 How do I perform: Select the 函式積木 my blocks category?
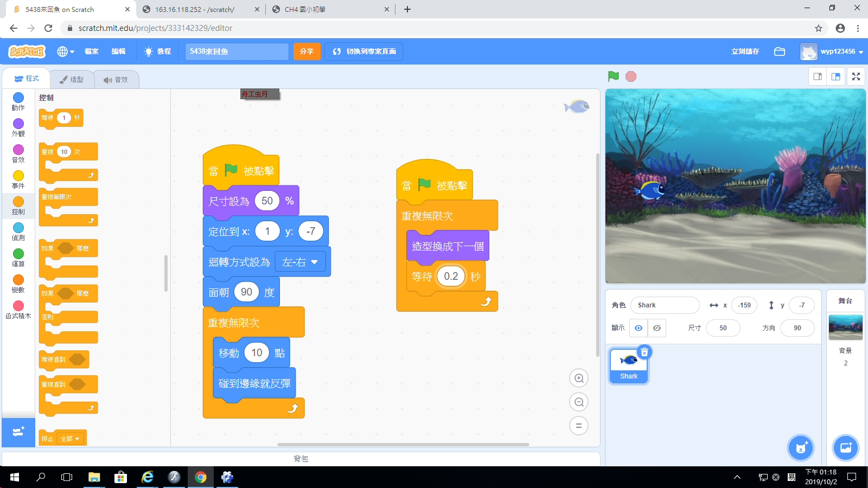18,310
